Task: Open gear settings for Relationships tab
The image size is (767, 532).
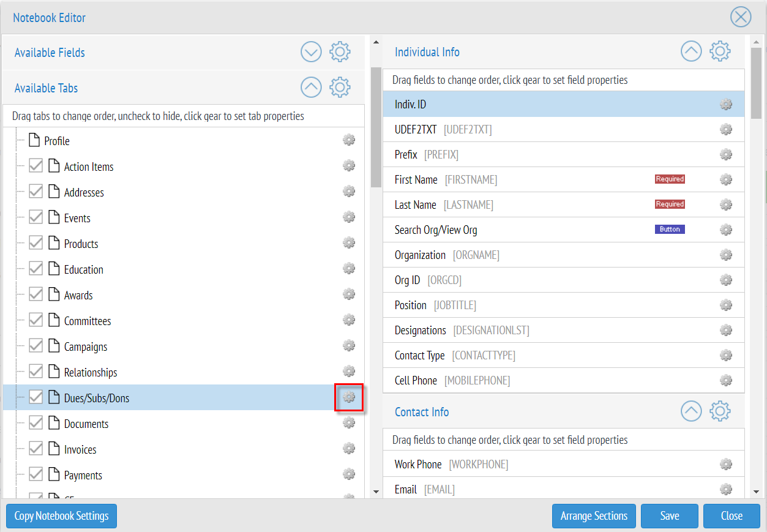Action: pyautogui.click(x=349, y=372)
